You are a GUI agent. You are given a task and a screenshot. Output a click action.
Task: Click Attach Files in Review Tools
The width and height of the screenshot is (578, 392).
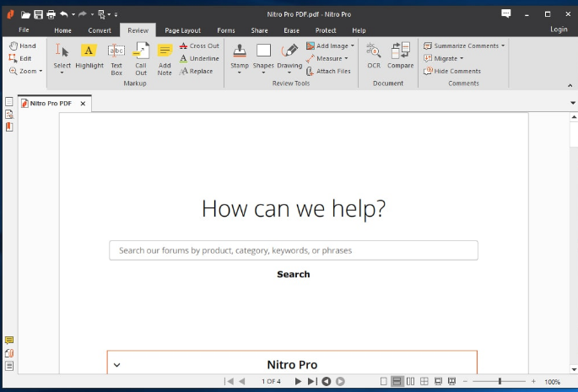(x=328, y=71)
